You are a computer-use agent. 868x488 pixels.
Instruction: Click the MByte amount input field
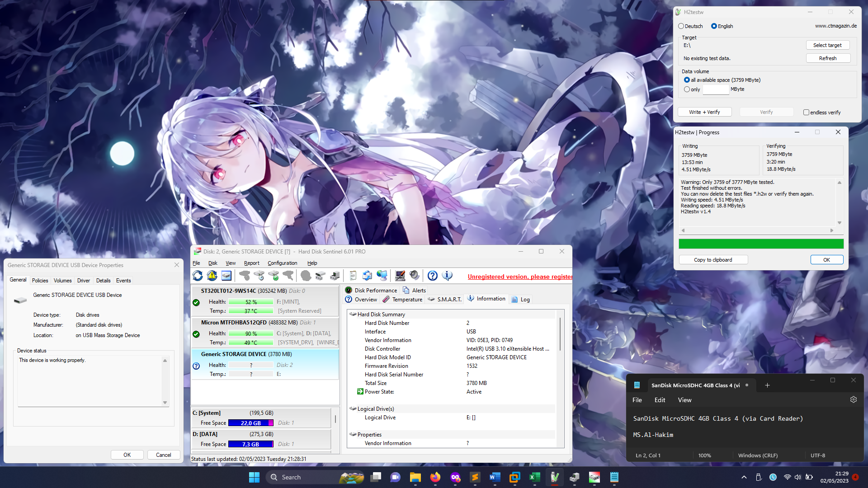(x=716, y=89)
